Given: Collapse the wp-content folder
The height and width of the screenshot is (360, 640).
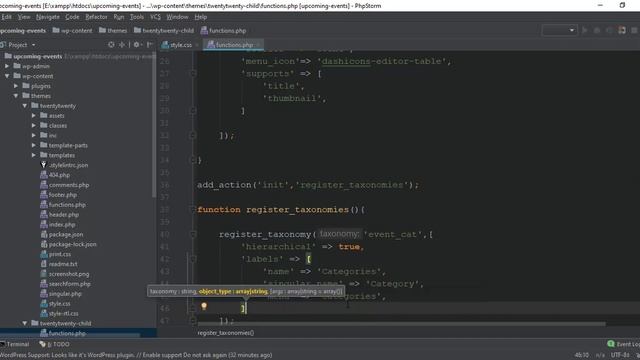Looking at the screenshot, I should click(x=7, y=76).
